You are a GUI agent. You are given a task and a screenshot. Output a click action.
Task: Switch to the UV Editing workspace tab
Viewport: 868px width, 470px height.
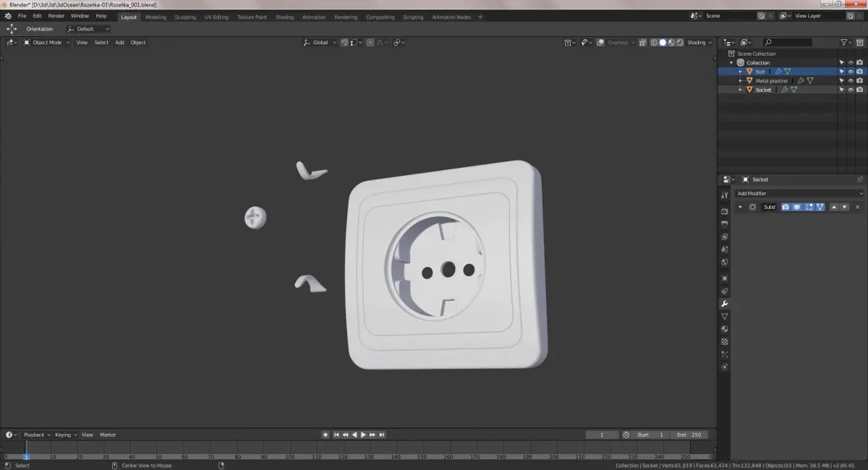point(216,17)
